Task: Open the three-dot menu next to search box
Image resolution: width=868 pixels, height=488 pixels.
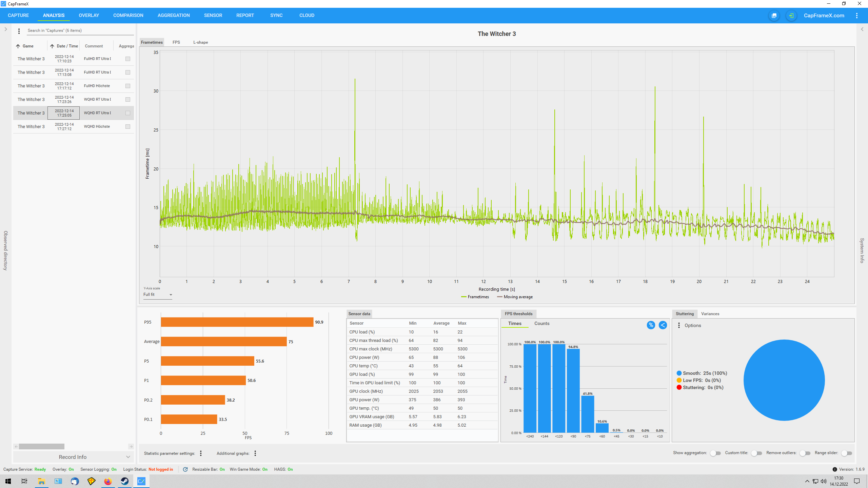Action: click(x=19, y=31)
